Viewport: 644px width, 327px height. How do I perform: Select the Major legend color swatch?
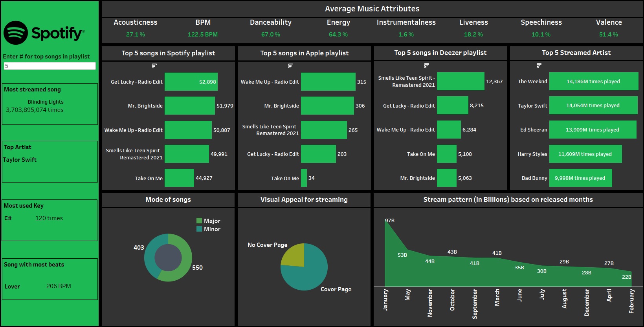coord(199,221)
